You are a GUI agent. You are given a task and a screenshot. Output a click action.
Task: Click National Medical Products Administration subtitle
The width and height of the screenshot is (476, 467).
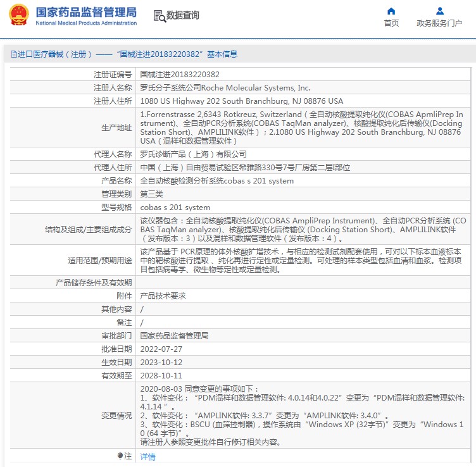point(86,23)
